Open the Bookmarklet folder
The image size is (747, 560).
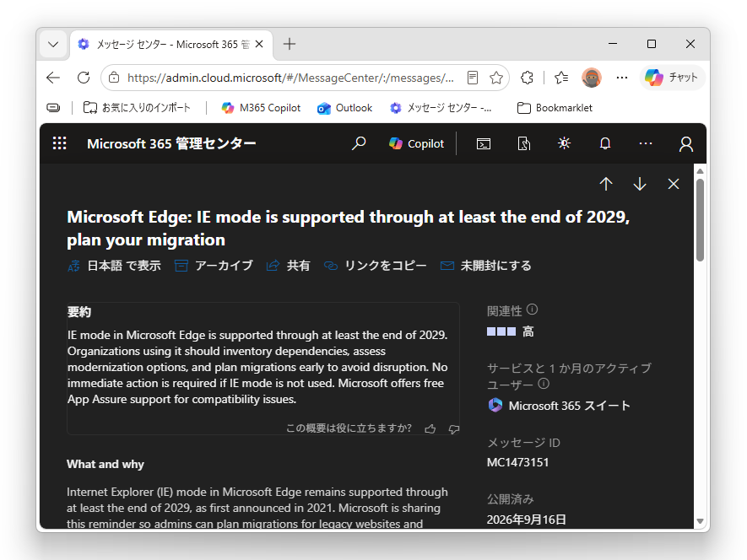click(555, 108)
